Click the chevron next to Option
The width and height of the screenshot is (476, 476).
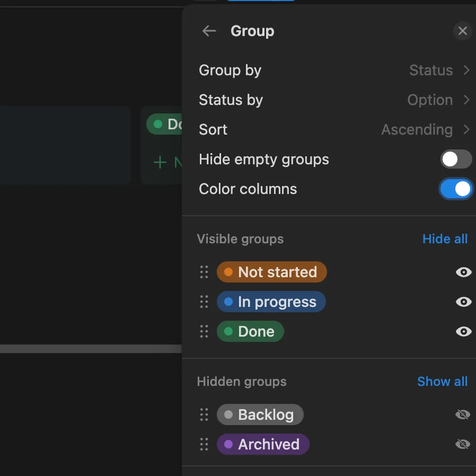coord(466,100)
